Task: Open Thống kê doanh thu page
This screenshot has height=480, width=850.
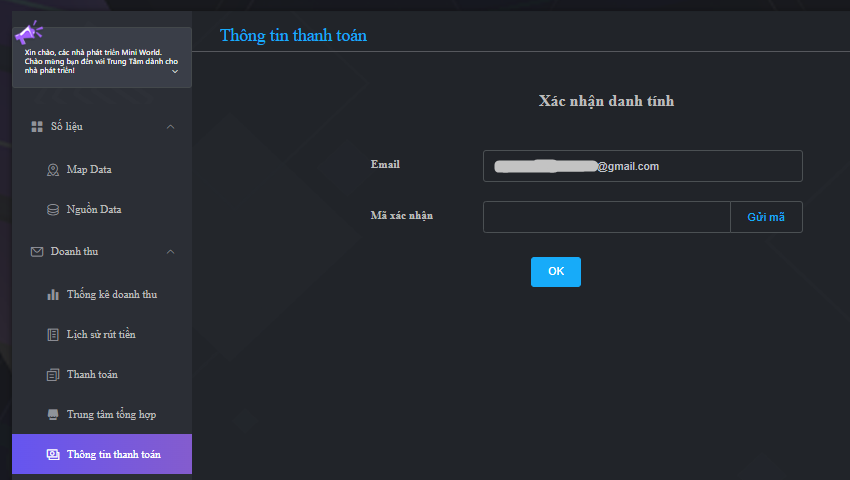Action: pos(111,294)
